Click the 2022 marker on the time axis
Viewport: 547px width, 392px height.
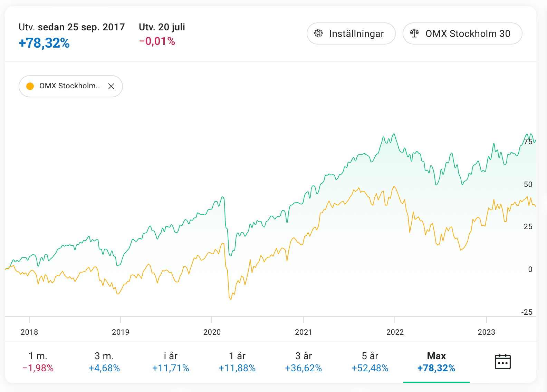point(395,332)
